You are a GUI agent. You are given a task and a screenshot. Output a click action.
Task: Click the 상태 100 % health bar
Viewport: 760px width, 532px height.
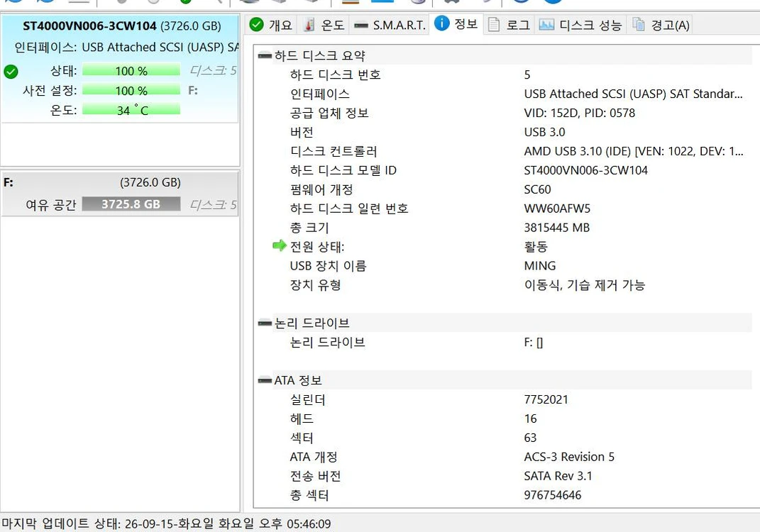coord(131,71)
